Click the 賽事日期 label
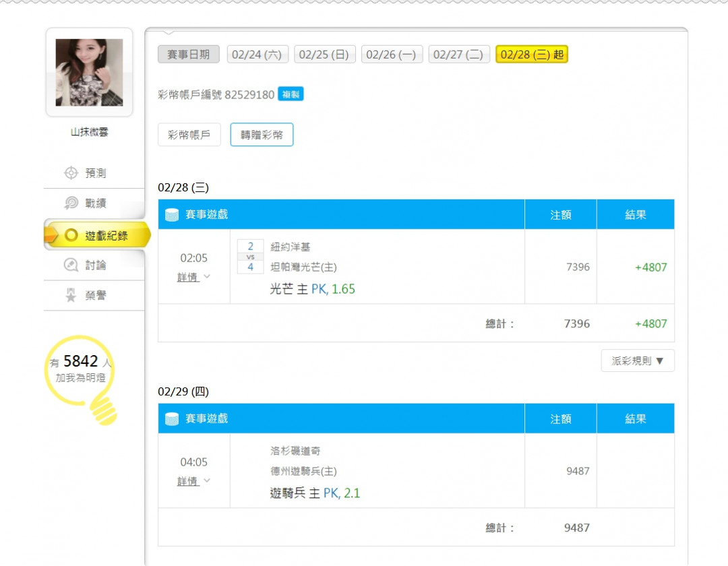The height and width of the screenshot is (566, 728). (x=189, y=55)
